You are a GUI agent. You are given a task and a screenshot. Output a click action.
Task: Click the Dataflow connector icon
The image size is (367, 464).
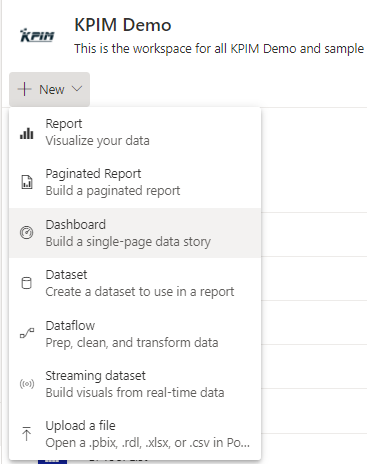pyautogui.click(x=27, y=333)
